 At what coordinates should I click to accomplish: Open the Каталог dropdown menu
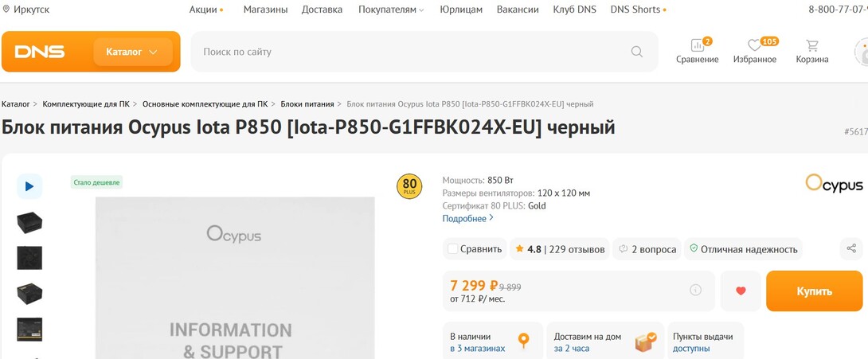pos(132,52)
